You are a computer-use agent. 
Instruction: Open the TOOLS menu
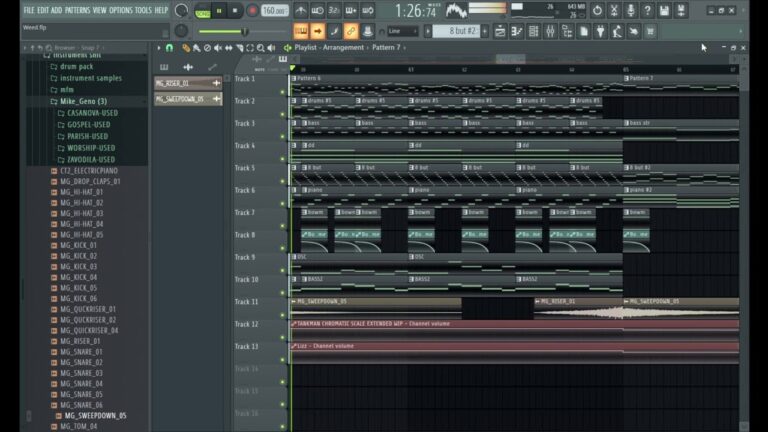tap(143, 10)
